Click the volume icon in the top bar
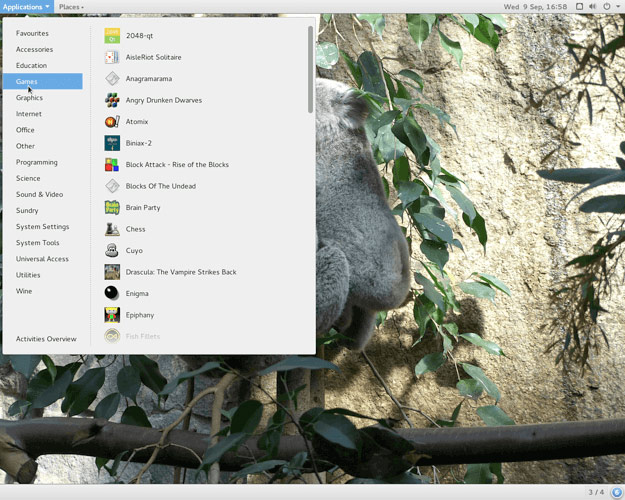Screen dimensions: 625x500 pyautogui.click(x=592, y=7)
